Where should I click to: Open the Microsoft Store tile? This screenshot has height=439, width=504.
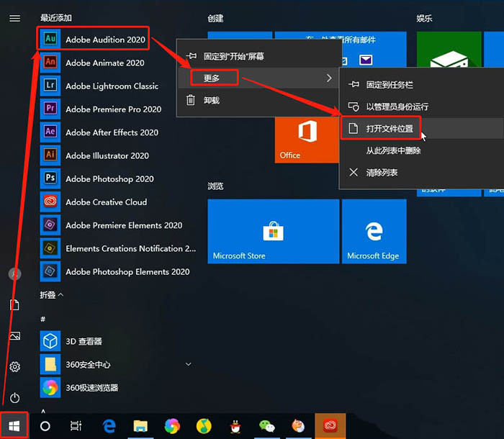click(273, 232)
